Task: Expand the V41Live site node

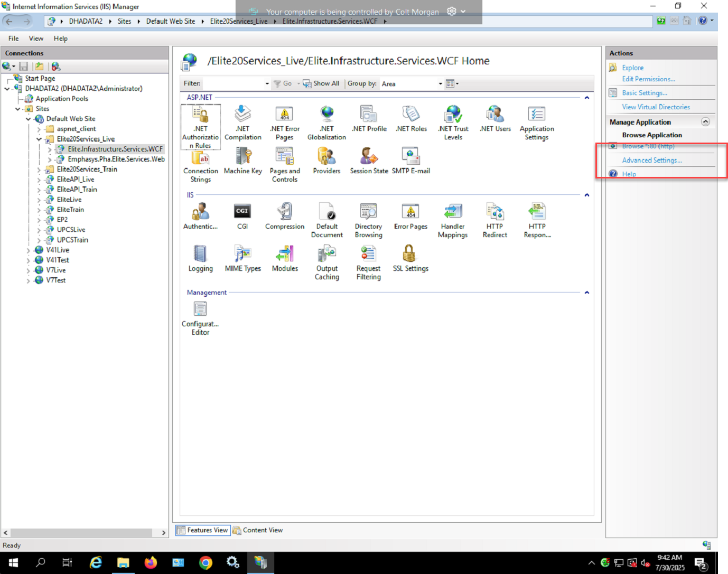Action: tap(29, 250)
